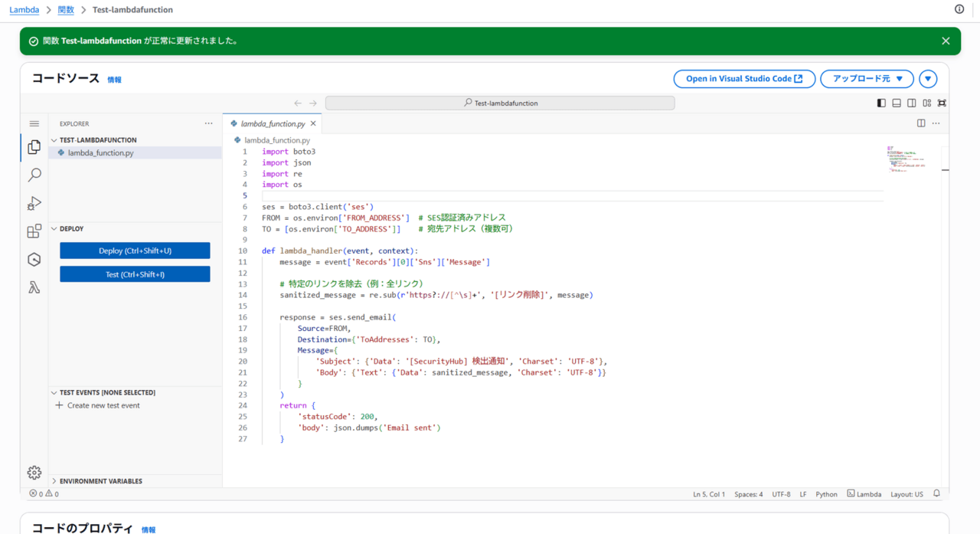Open the info icon at top right

pyautogui.click(x=959, y=9)
